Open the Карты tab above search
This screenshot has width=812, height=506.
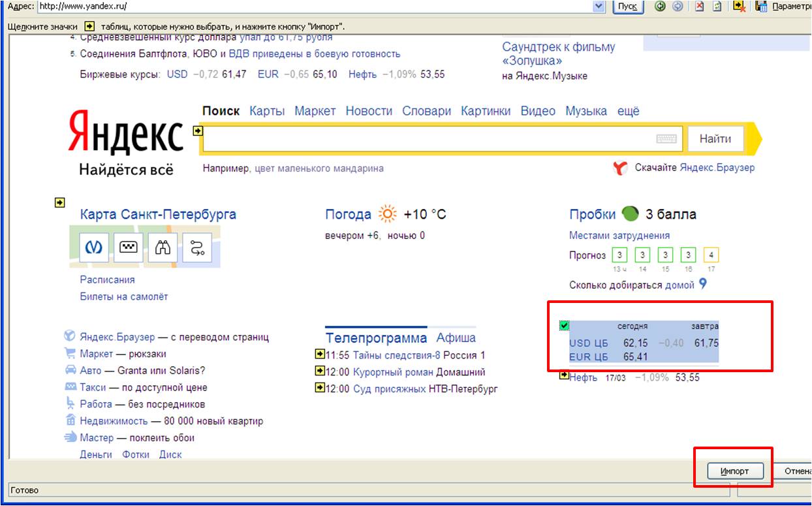267,111
